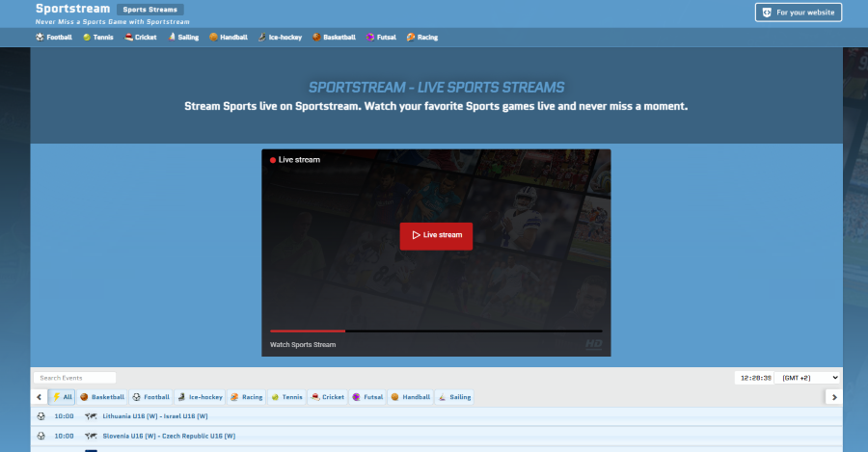Click the current time clock display
Image resolution: width=868 pixels, height=452 pixels.
(x=755, y=378)
